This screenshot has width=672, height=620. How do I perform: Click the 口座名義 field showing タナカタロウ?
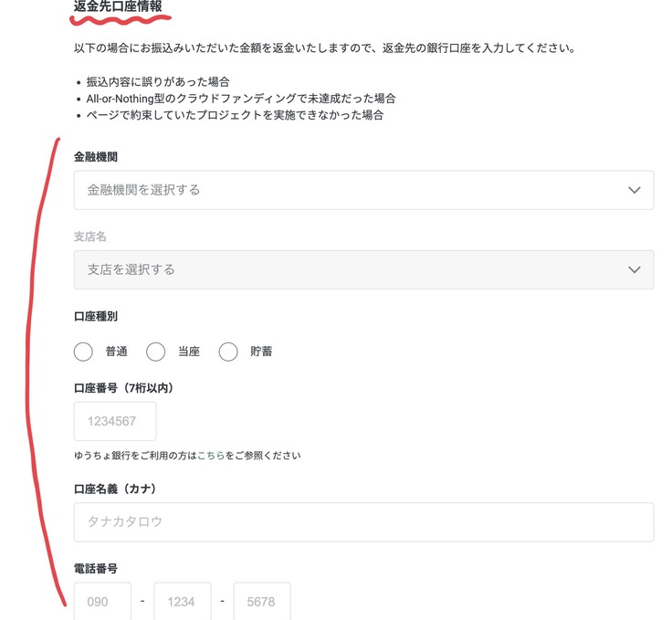point(363,521)
